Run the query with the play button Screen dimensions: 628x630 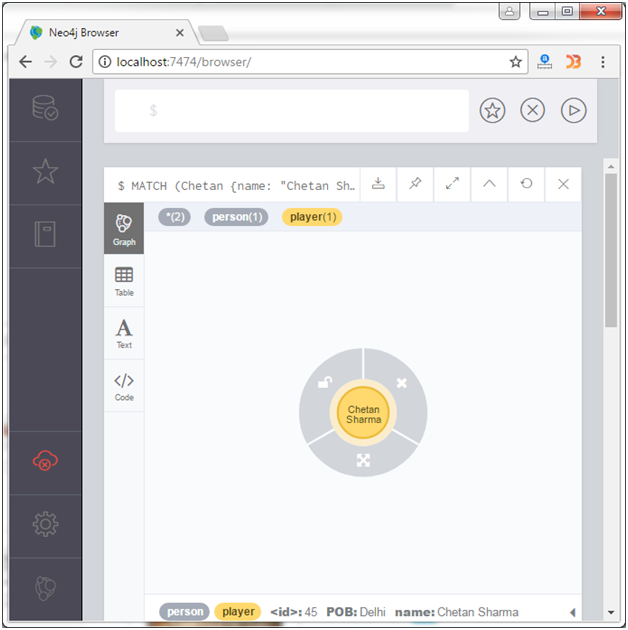click(573, 110)
